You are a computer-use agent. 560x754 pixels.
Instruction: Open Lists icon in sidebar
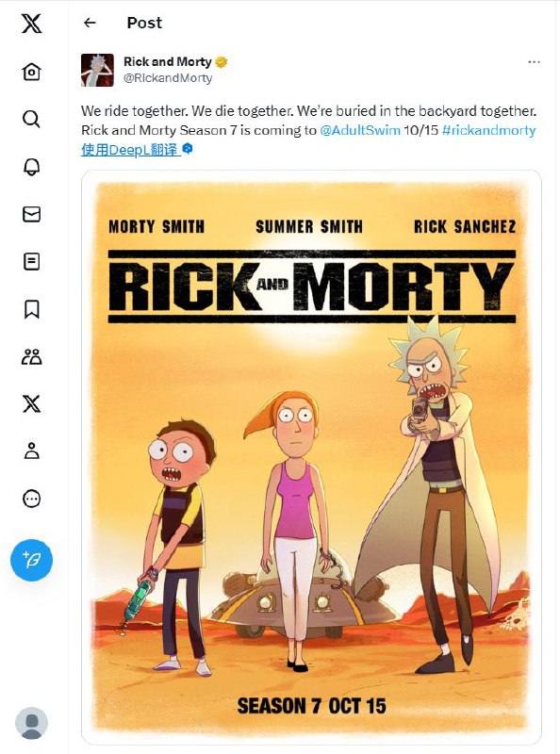(32, 262)
